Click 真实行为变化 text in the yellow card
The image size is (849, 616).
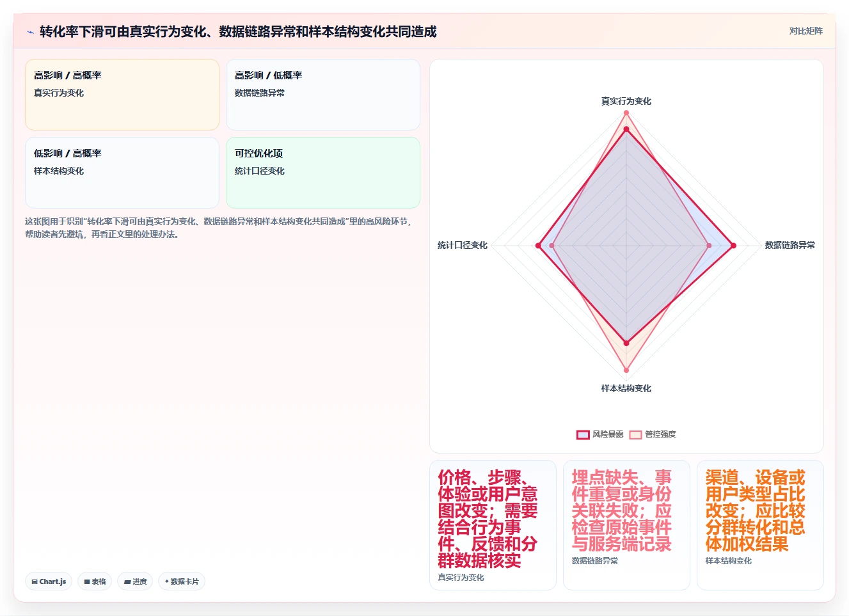point(59,93)
